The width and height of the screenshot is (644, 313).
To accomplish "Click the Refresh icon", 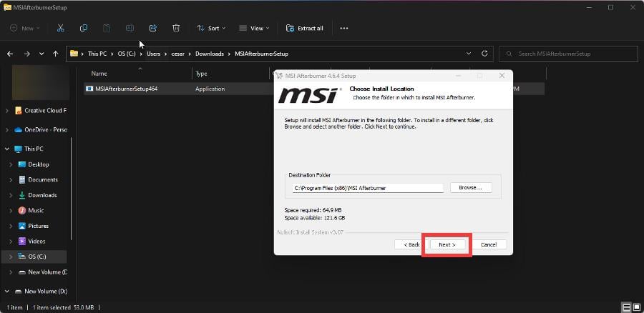I will tap(484, 54).
